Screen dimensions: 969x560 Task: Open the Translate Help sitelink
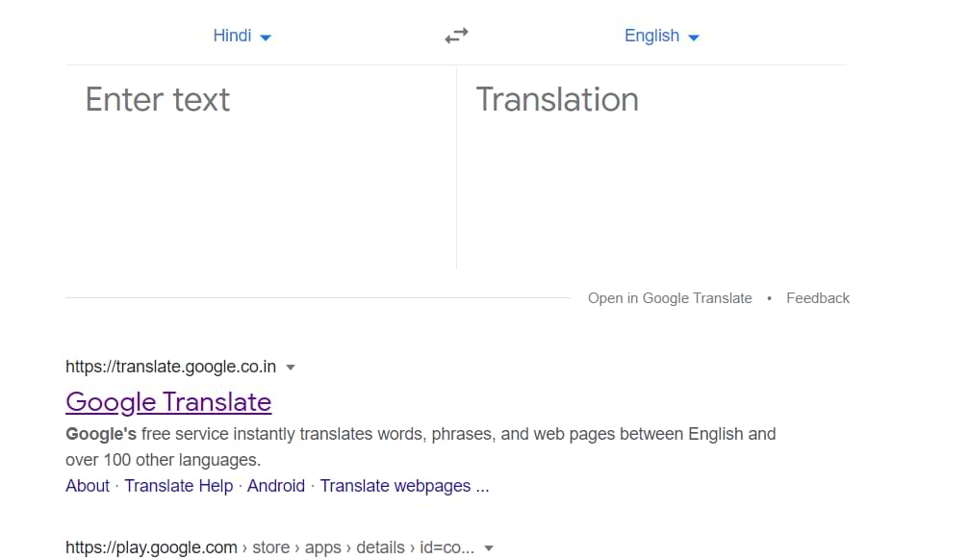pos(179,486)
